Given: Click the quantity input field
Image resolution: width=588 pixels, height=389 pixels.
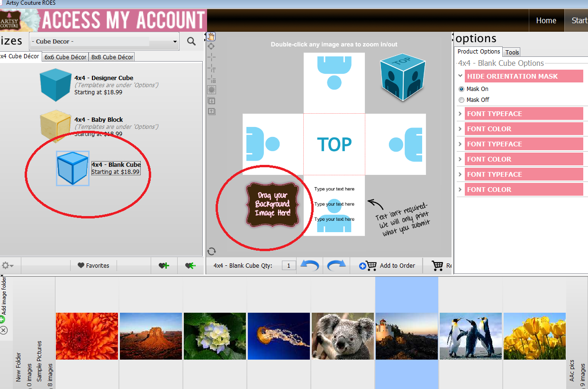Looking at the screenshot, I should tap(289, 266).
